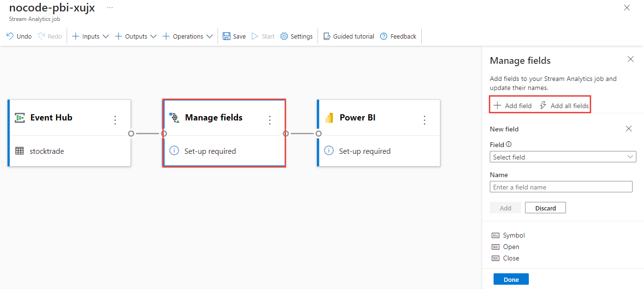Select the Event Hub tile title
This screenshot has height=289, width=644.
(x=51, y=118)
